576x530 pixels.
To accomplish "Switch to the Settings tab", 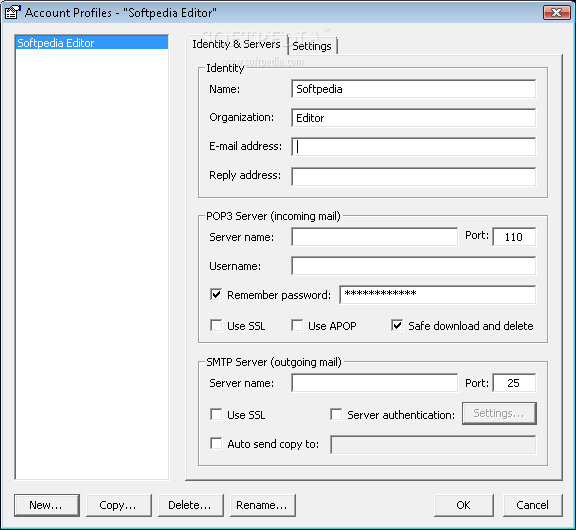I will coord(312,46).
